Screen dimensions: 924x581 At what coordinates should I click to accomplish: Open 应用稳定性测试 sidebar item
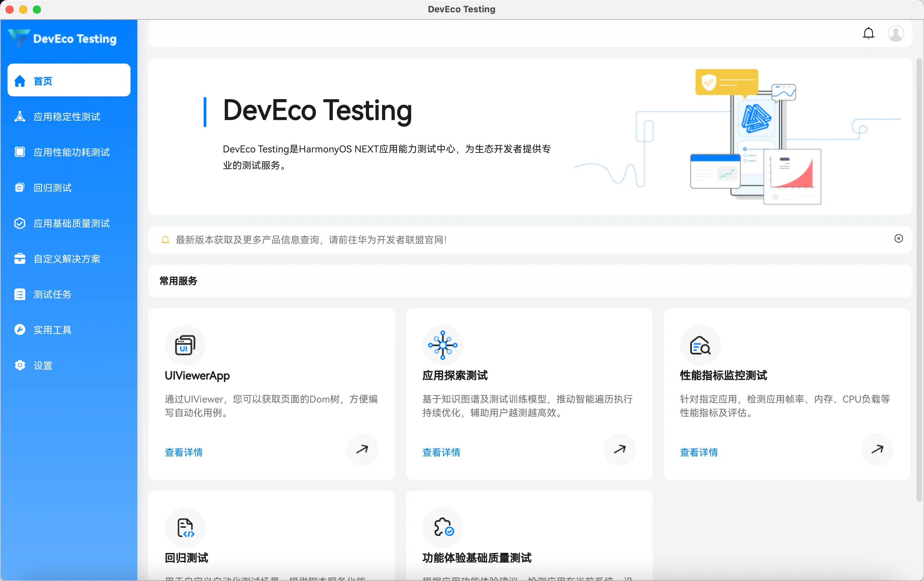click(67, 116)
